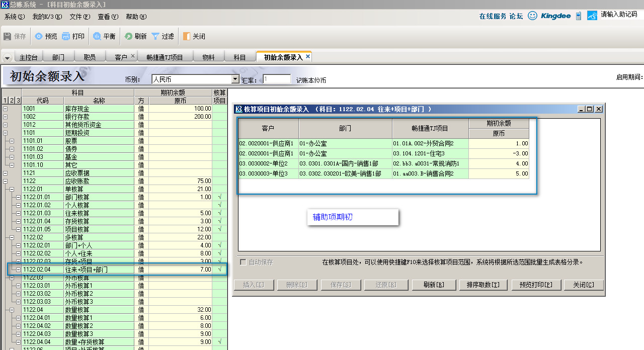644x350 pixels.
Task: Collapse the 1101 短期投资 tree node
Action: [6, 133]
